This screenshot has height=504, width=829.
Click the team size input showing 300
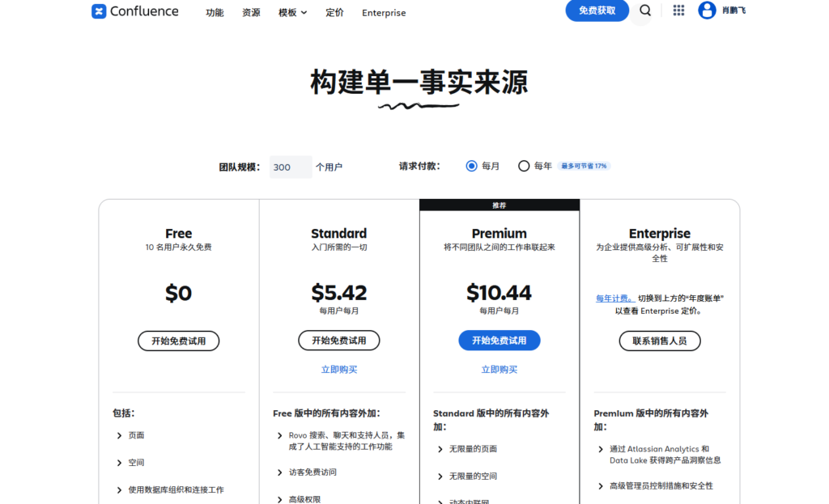(290, 166)
